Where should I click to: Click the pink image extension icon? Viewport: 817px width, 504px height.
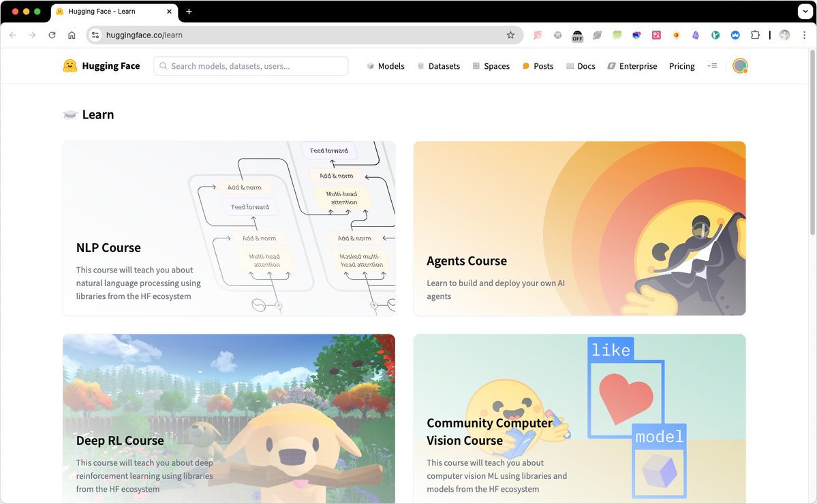click(x=656, y=35)
